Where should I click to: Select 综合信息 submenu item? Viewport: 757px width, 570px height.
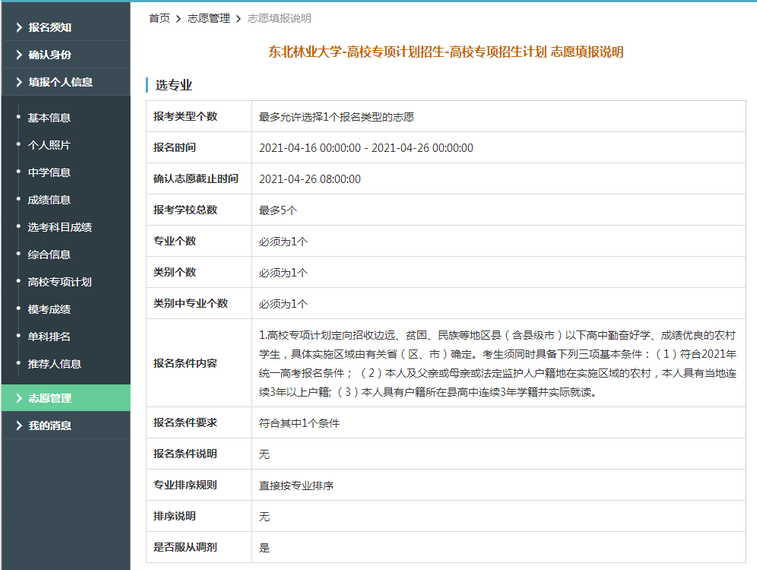(49, 255)
